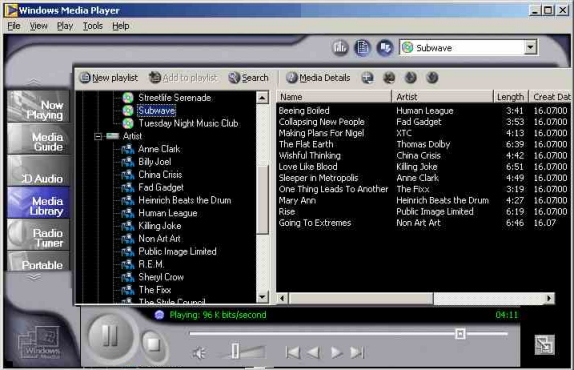Click Add to playlist button
The height and width of the screenshot is (370, 574).
(x=183, y=78)
